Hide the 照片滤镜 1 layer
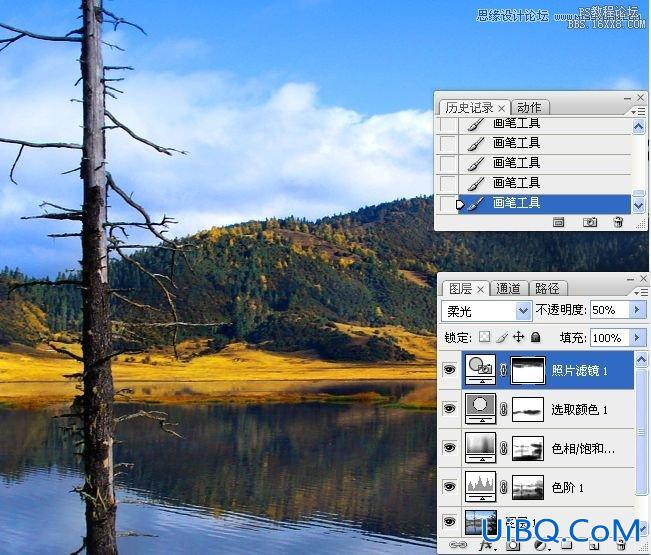Viewport: 651px width, 555px height. point(449,369)
